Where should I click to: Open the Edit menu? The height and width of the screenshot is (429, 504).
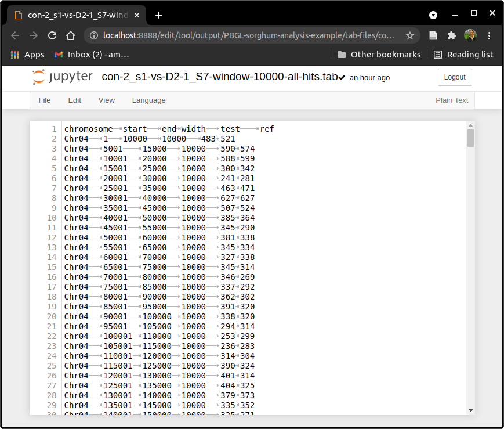pyautogui.click(x=75, y=100)
